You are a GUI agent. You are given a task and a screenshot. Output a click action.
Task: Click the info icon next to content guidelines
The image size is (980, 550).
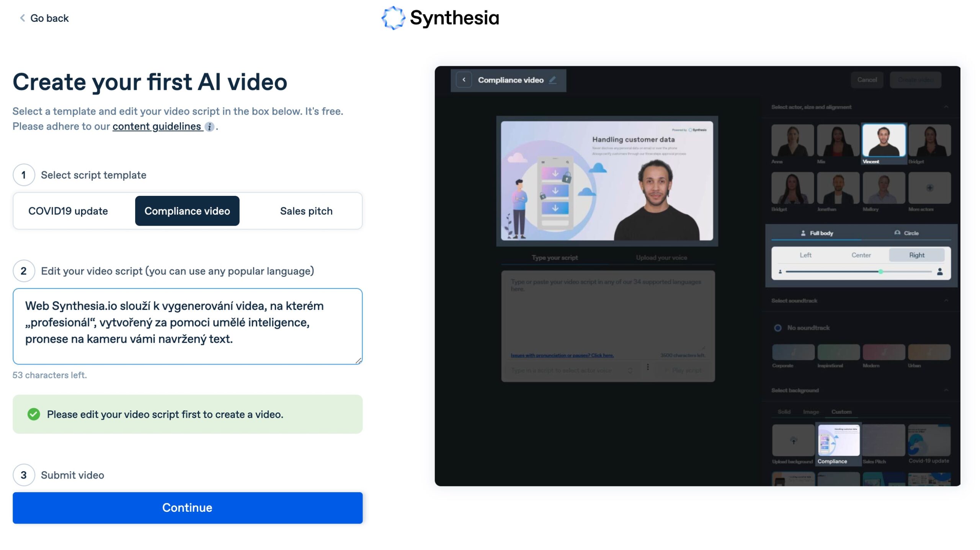pyautogui.click(x=209, y=127)
